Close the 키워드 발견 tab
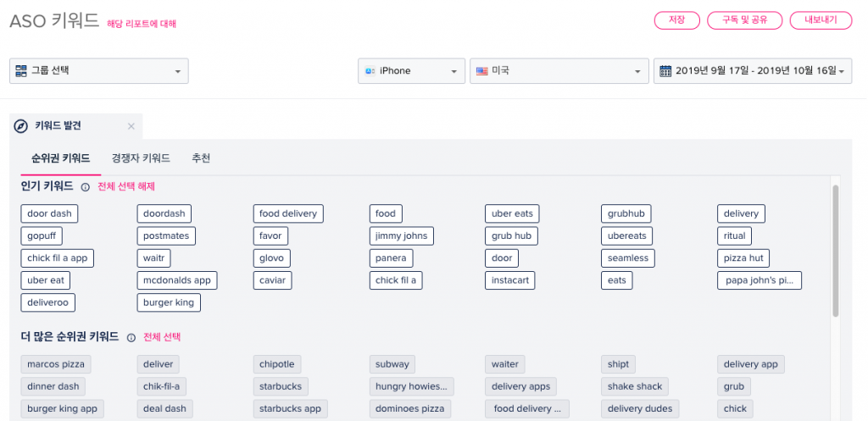 coord(131,126)
